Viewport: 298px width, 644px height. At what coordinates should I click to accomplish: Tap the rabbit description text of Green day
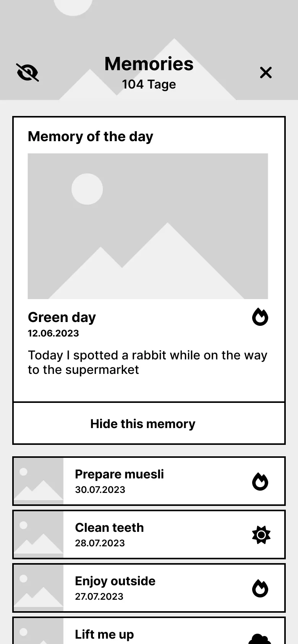(147, 362)
